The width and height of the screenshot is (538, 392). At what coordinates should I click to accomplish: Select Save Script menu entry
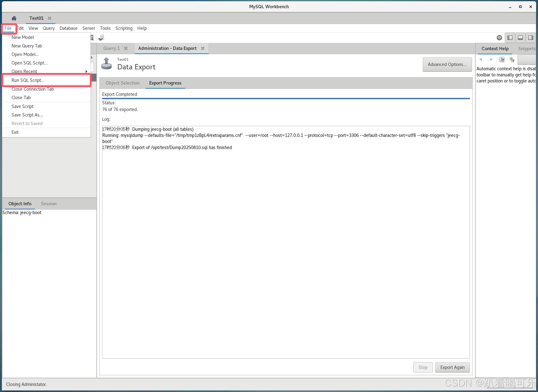[47, 106]
